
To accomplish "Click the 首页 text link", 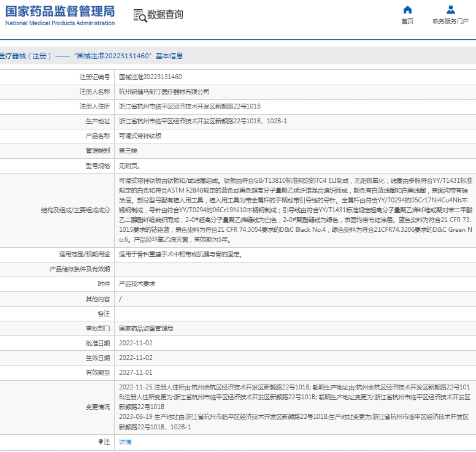I will (x=407, y=21).
